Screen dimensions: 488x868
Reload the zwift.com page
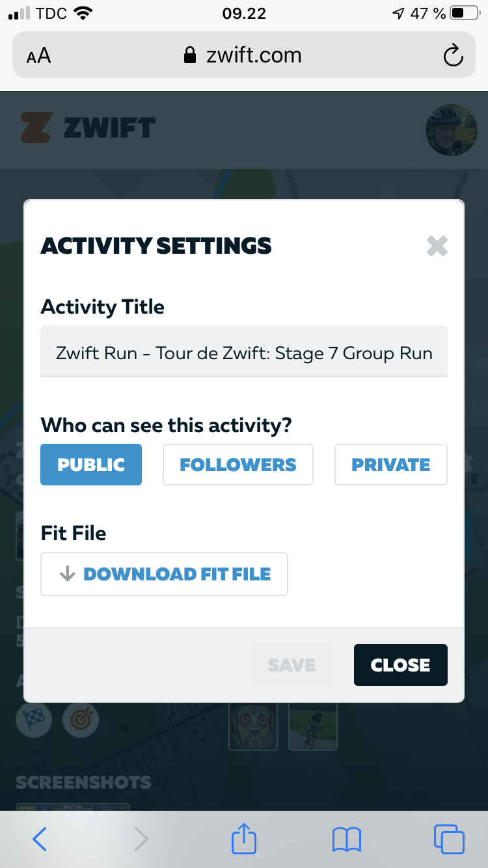coord(454,55)
